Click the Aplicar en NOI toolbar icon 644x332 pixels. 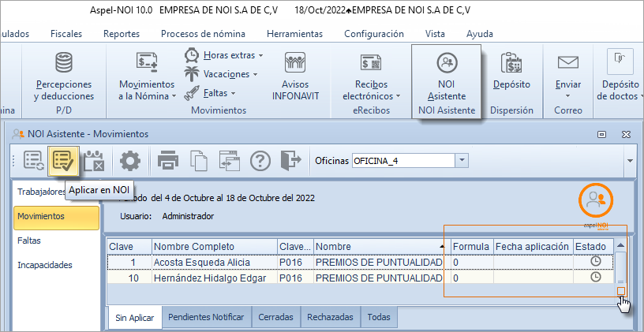pos(62,161)
